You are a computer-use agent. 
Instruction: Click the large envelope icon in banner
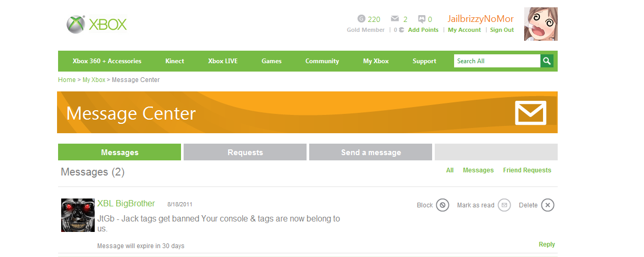(530, 113)
